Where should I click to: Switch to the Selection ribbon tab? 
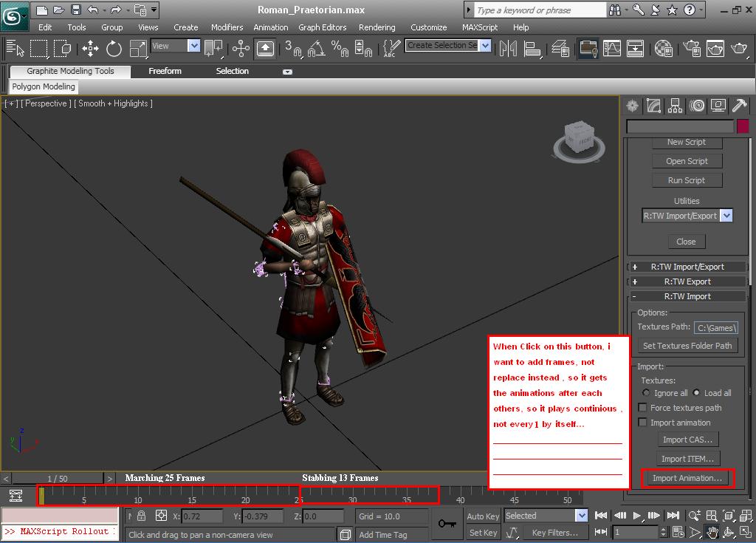tap(233, 71)
